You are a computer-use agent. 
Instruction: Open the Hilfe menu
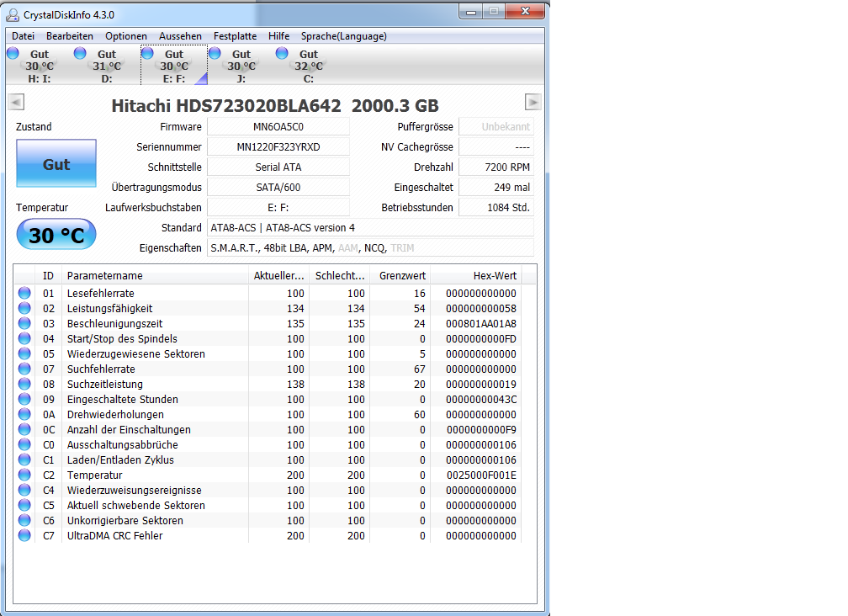pyautogui.click(x=279, y=36)
